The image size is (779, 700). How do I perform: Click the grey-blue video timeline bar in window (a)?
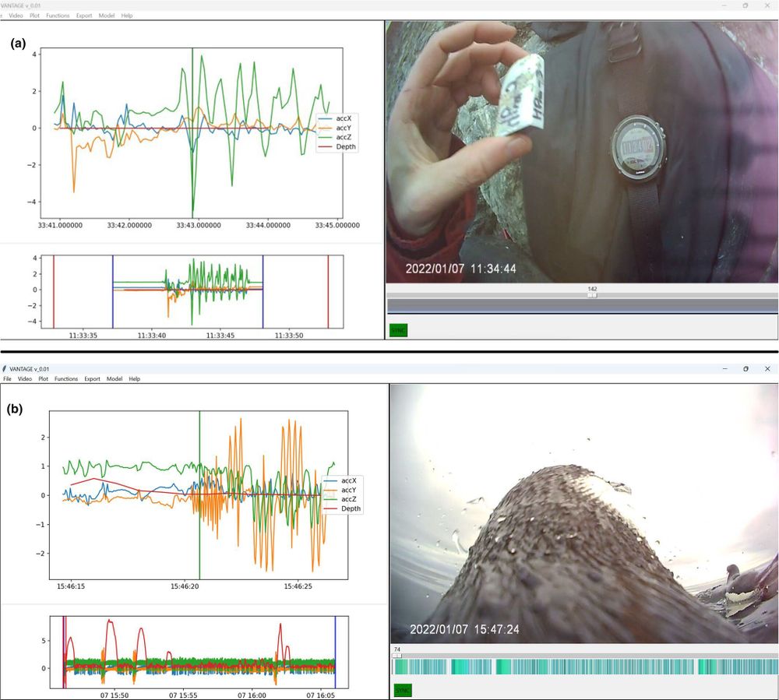[582, 306]
